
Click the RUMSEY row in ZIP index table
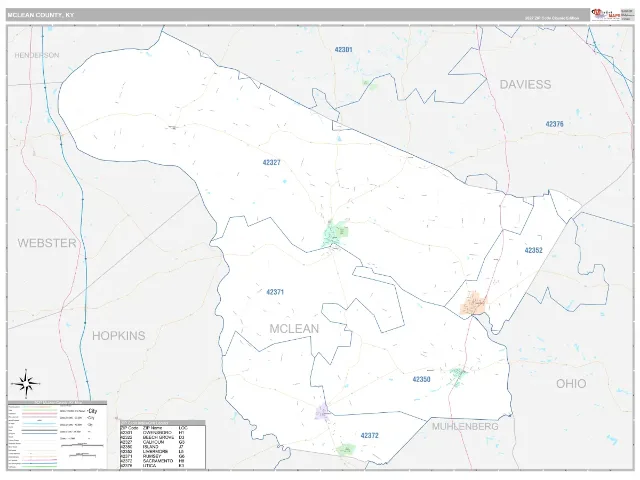coord(162,456)
